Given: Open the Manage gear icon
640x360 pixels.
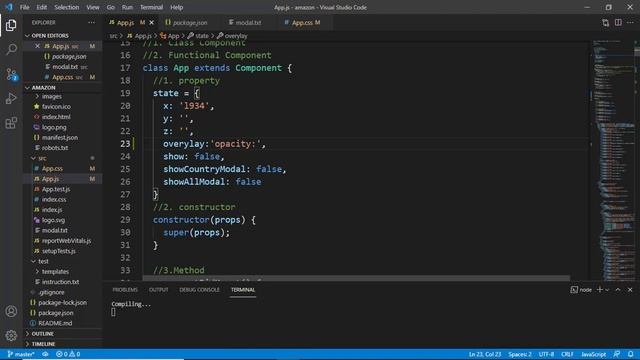Looking at the screenshot, I should pos(11,335).
